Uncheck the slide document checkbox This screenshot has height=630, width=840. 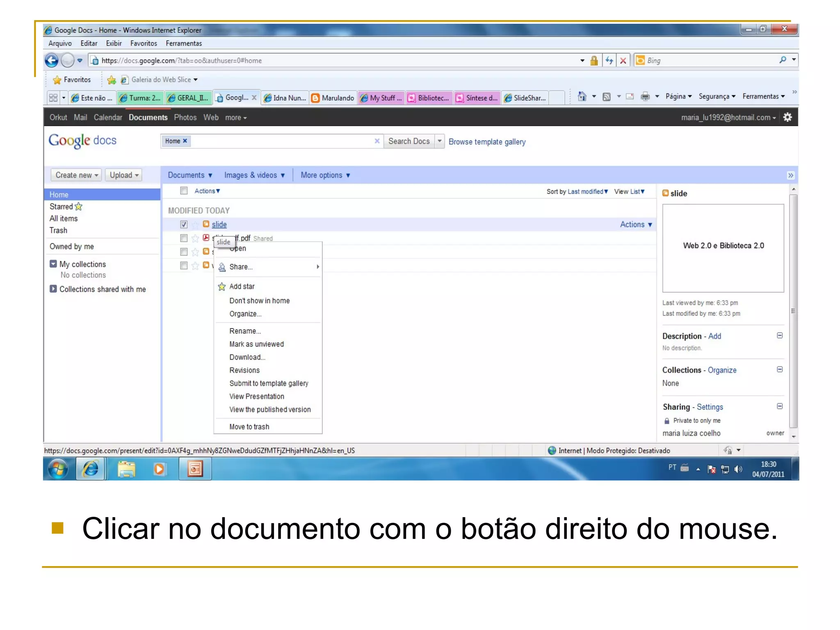click(184, 225)
